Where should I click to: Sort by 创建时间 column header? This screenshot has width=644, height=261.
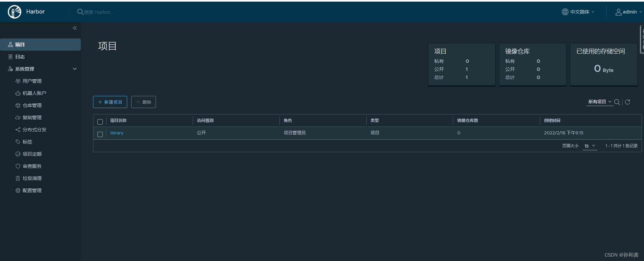coord(552,121)
